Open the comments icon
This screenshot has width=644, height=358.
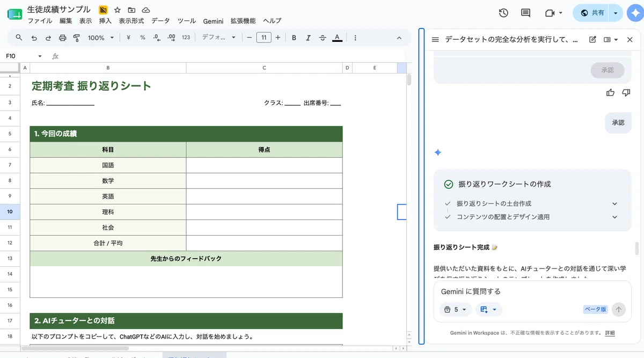point(526,13)
